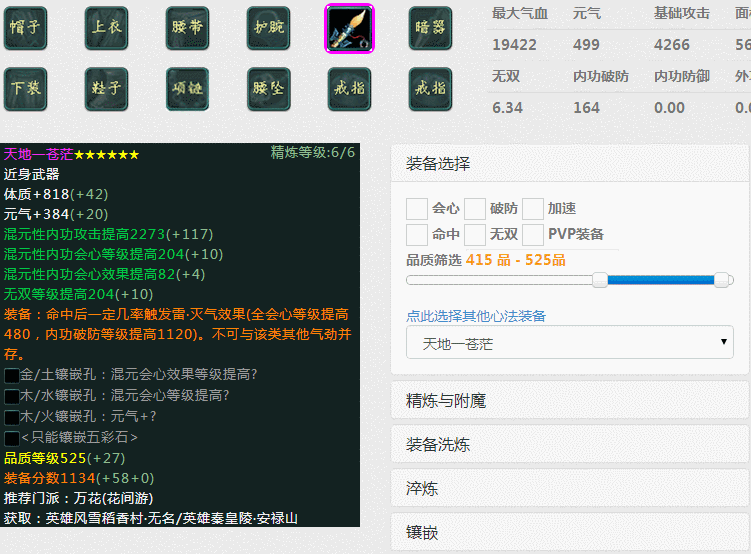751x554 pixels.
Task: Select the second 戒指 ring slot
Action: tap(430, 89)
